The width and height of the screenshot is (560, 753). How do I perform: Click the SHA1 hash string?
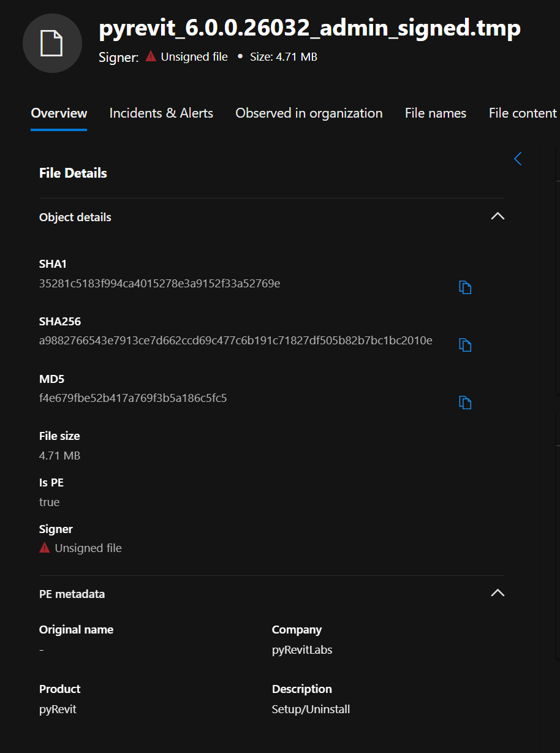(x=159, y=284)
